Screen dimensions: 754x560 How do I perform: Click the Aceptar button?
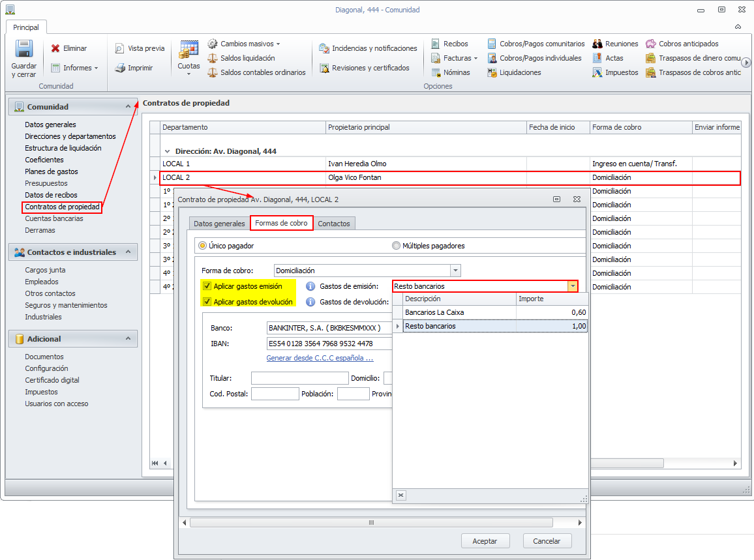(x=485, y=541)
